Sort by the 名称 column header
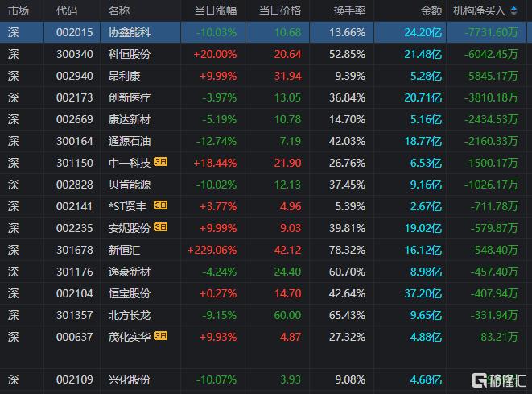This screenshot has height=394, width=532. coord(119,10)
